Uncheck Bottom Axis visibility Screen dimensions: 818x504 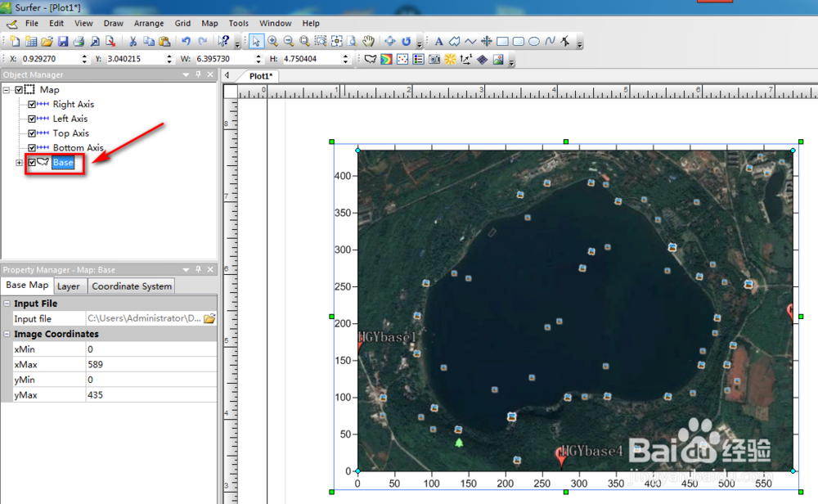(32, 148)
